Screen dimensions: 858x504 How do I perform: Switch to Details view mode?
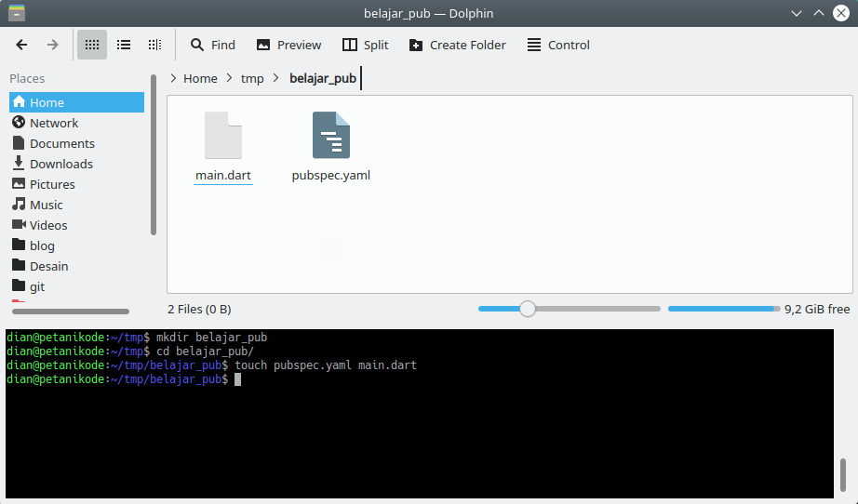coord(154,45)
